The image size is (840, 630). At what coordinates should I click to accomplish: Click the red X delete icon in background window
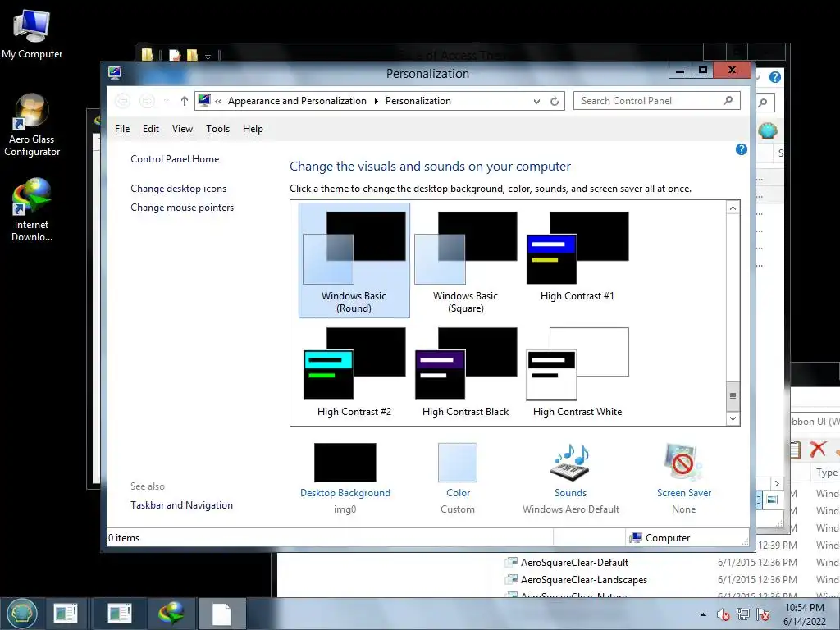818,449
